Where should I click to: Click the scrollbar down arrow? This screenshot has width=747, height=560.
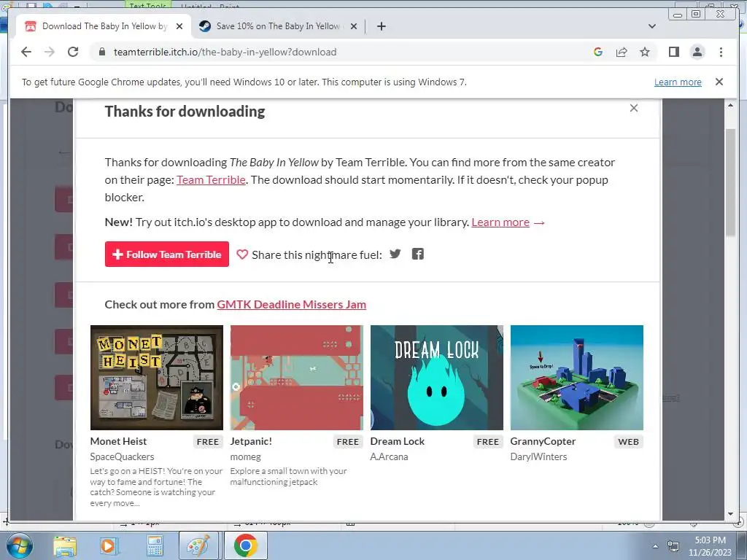(730, 514)
